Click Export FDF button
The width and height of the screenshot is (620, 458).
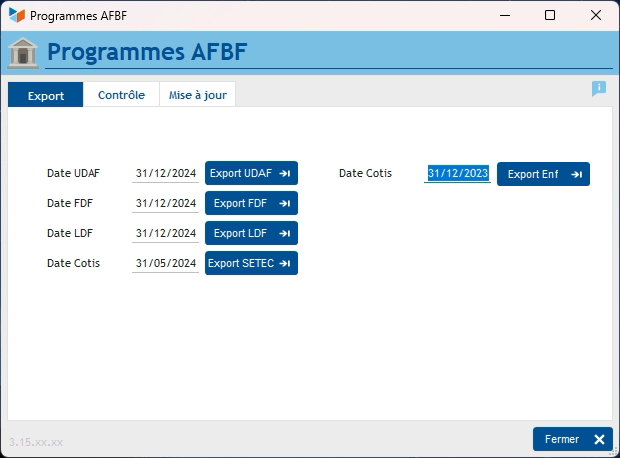(x=251, y=203)
